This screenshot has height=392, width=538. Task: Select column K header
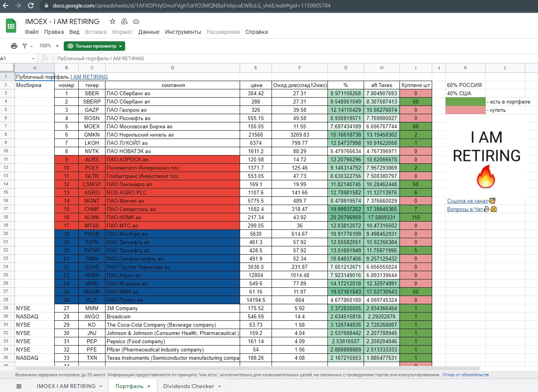pos(466,68)
